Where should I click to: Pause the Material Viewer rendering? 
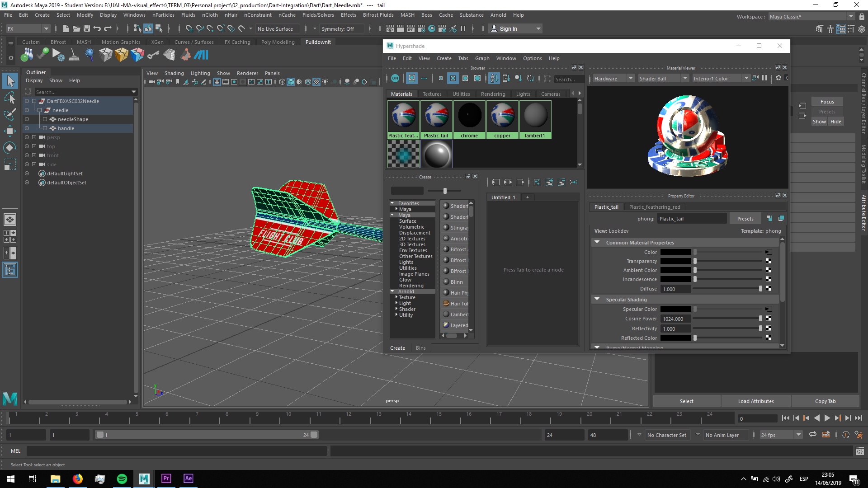click(x=764, y=78)
